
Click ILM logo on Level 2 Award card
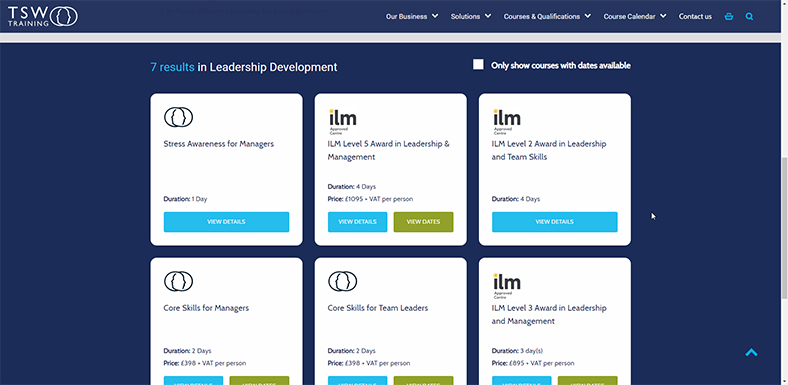(506, 122)
